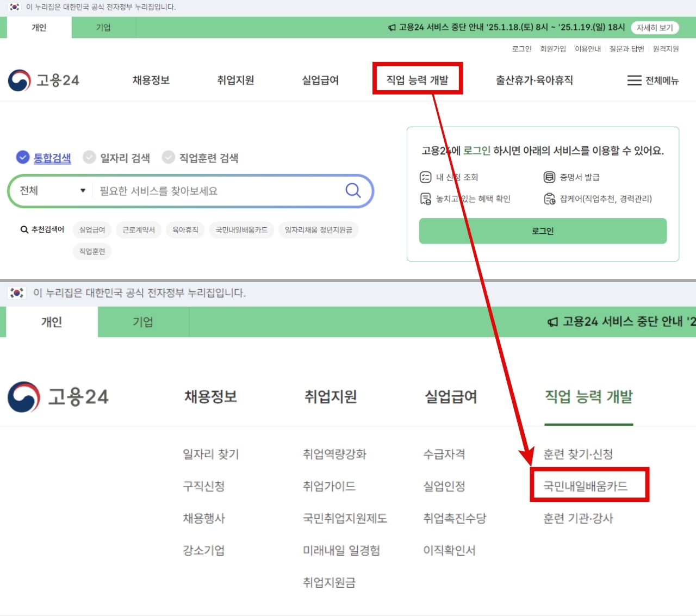696x616 pixels.
Task: Click the 증명서 발급 icon
Action: click(549, 177)
